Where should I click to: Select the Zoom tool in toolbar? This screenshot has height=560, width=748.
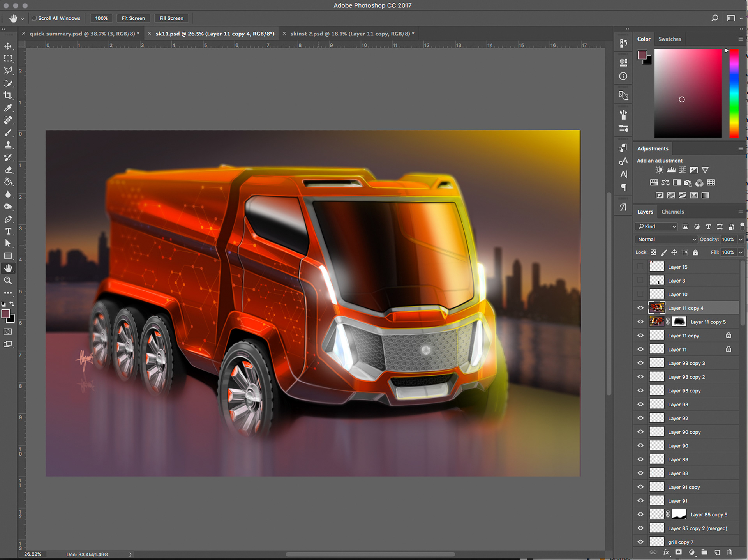[x=8, y=281]
